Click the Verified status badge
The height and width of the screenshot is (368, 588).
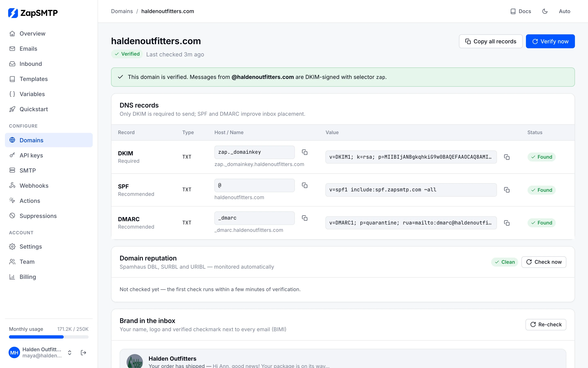127,54
